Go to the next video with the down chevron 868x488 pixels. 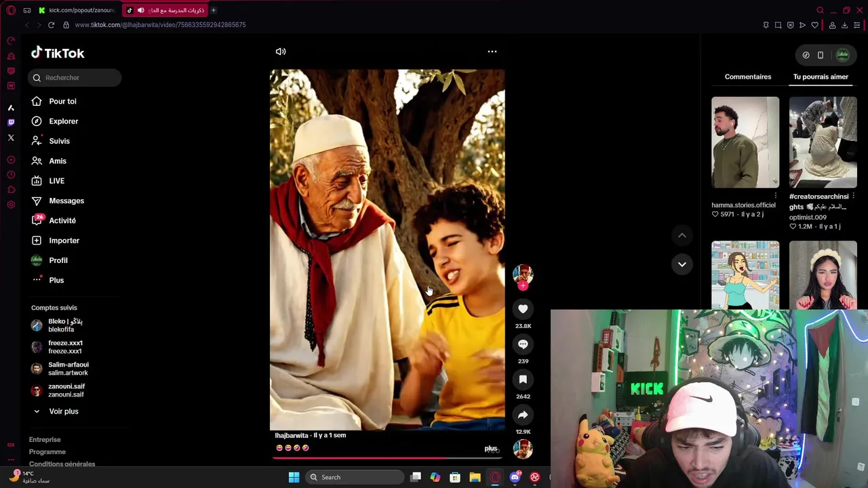(682, 264)
